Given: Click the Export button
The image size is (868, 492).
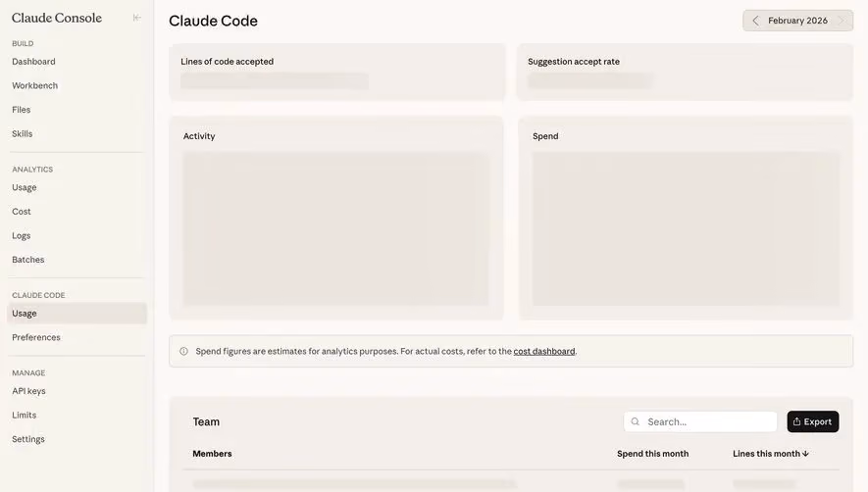Looking at the screenshot, I should pyautogui.click(x=813, y=421).
